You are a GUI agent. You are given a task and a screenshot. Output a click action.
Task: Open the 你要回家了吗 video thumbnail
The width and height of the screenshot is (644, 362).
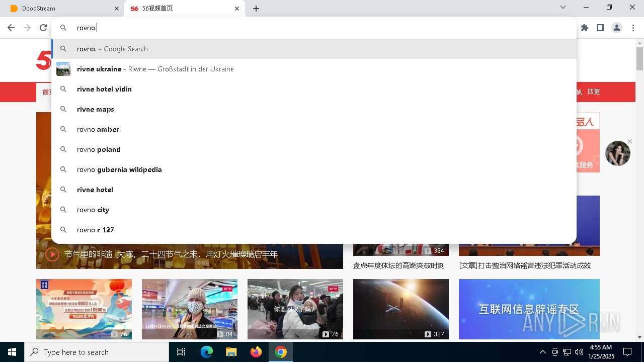[295, 309]
